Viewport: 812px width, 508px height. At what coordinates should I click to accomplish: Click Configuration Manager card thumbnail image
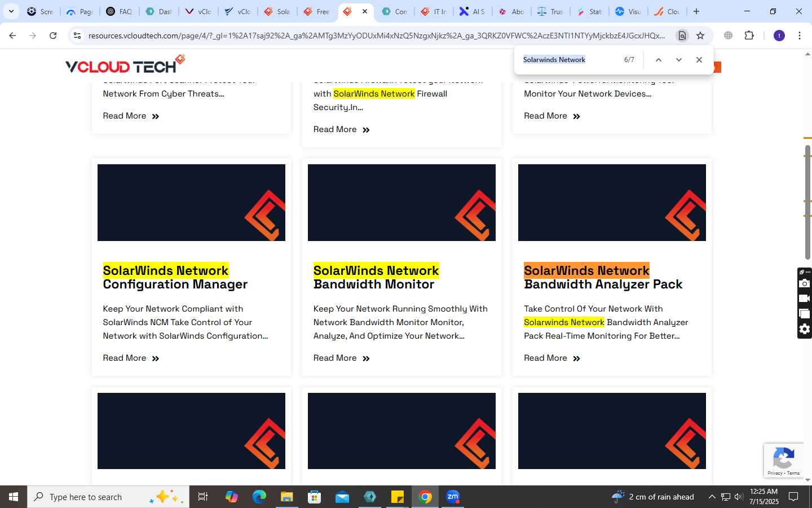(191, 203)
